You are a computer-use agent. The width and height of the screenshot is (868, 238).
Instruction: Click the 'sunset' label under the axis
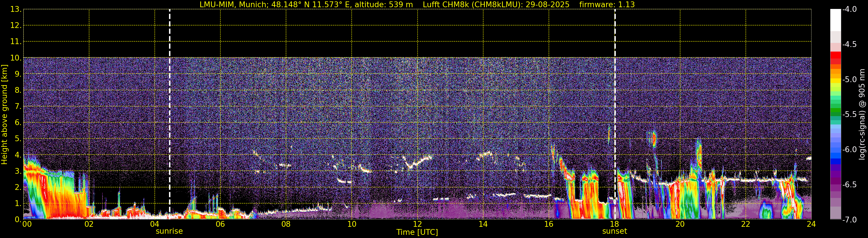[x=615, y=231]
